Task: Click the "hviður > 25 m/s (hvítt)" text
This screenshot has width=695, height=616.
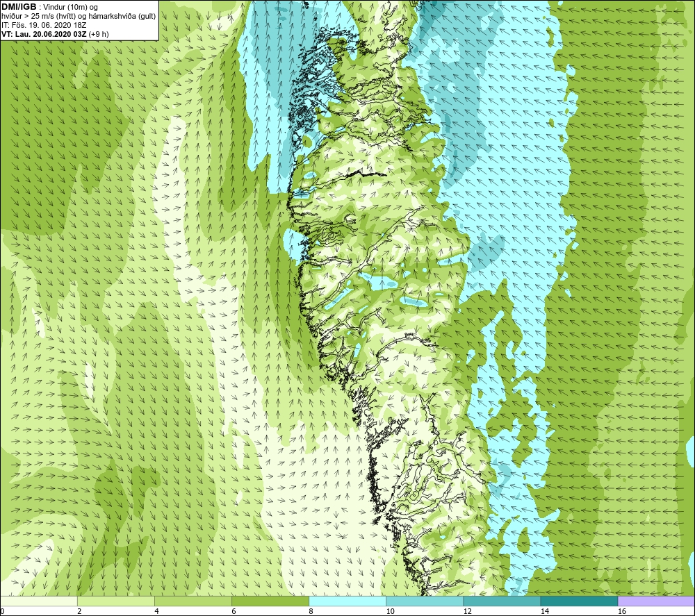Action: pos(38,17)
